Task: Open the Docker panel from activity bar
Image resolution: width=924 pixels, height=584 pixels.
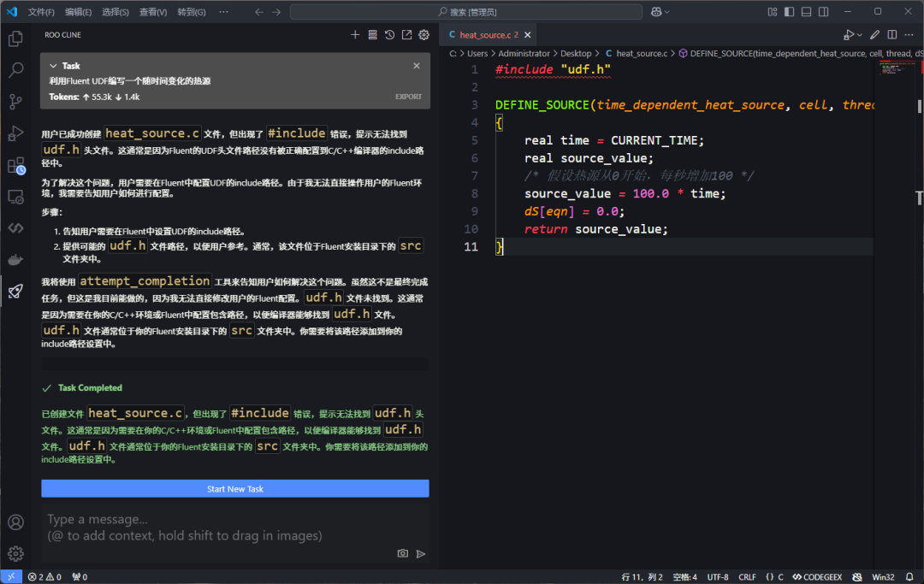Action: (x=15, y=260)
